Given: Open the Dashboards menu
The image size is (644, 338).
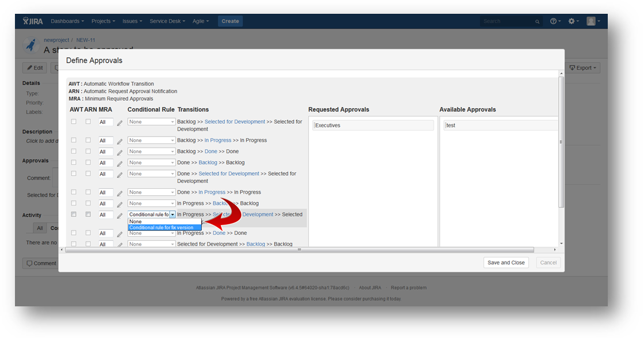Looking at the screenshot, I should pos(67,21).
